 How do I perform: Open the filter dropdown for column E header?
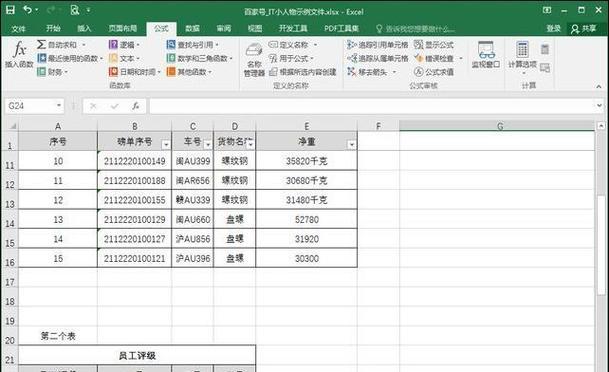[351, 144]
